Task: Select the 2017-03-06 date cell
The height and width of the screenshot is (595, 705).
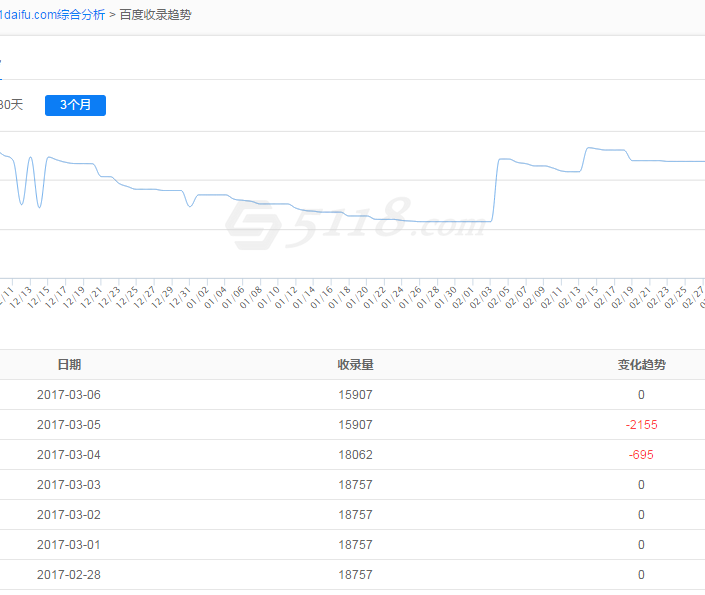Action: (69, 395)
